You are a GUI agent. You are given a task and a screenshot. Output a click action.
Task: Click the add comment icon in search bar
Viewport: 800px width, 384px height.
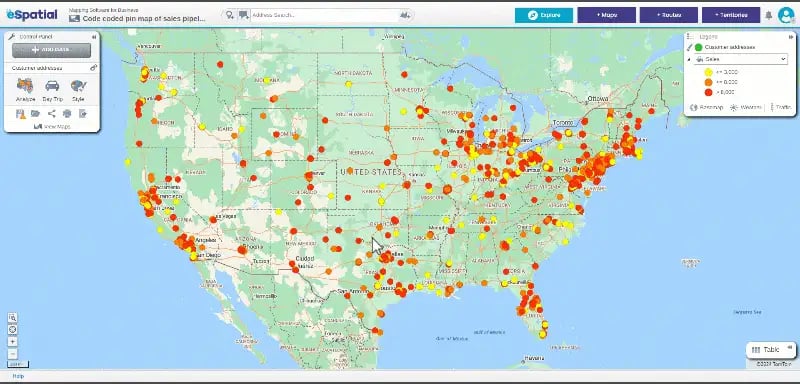click(x=243, y=15)
